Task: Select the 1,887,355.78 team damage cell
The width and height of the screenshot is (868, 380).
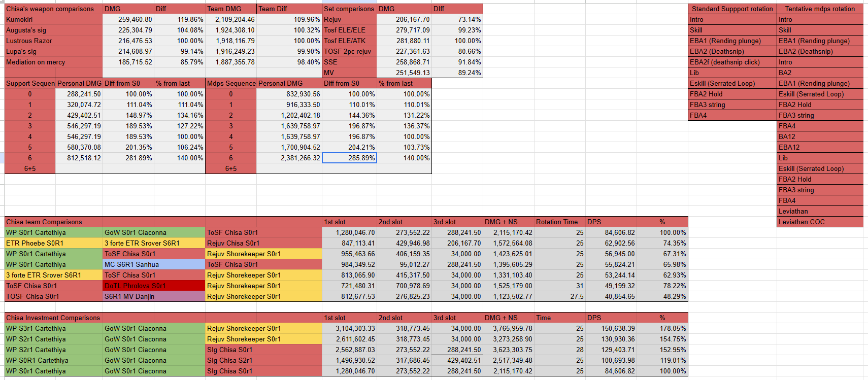Action: pos(231,62)
